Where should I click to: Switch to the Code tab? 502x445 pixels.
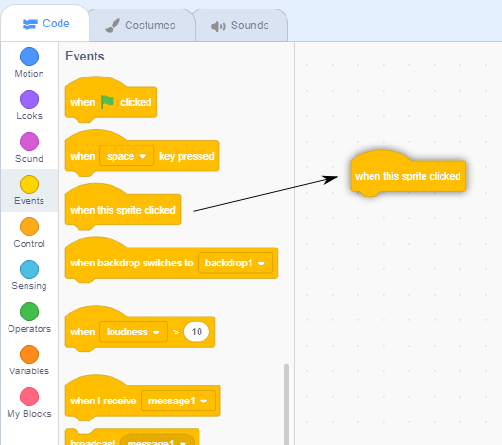46,24
